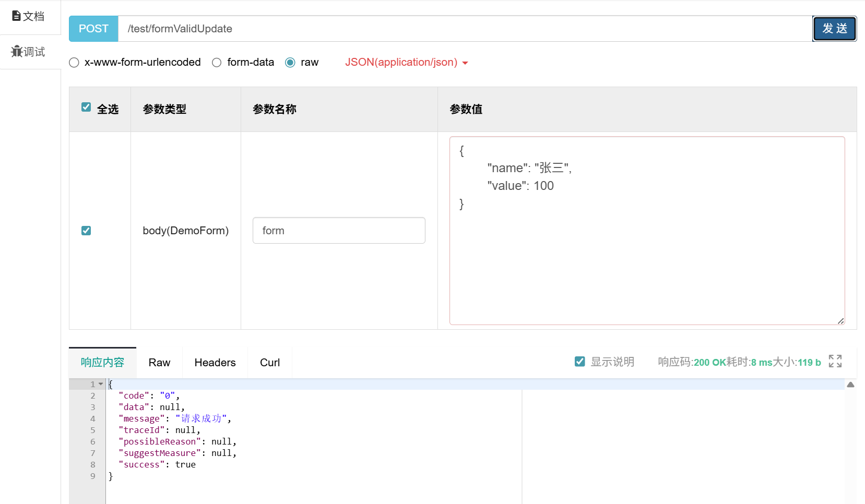This screenshot has width=865, height=504.
Task: Switch to the Curl tab
Action: 269,362
